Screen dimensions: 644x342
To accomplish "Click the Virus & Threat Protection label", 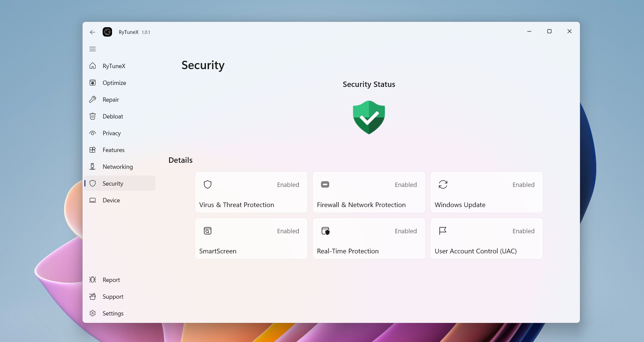I will [236, 205].
